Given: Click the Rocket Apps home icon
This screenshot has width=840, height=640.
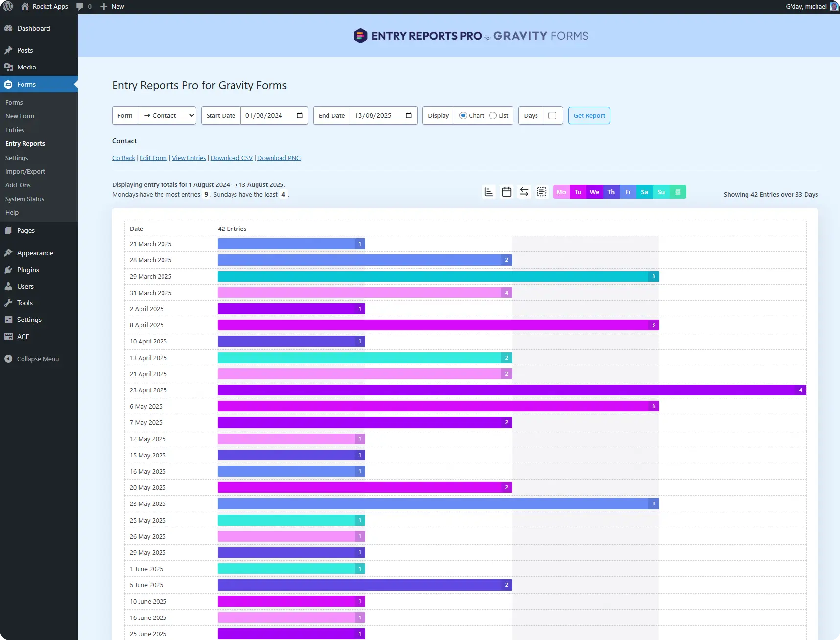Looking at the screenshot, I should tap(25, 6).
